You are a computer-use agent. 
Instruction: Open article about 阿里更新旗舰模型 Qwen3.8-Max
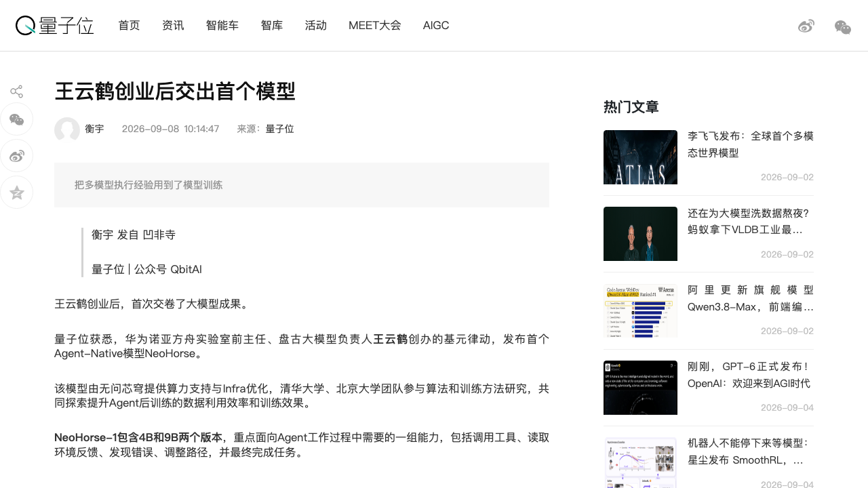coord(751,298)
